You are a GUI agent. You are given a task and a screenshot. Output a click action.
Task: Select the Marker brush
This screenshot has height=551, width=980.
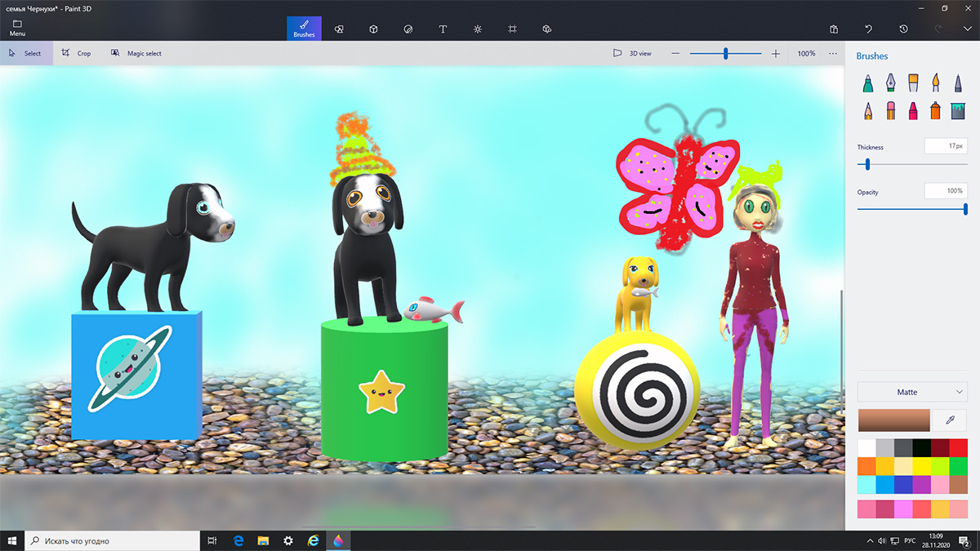867,83
